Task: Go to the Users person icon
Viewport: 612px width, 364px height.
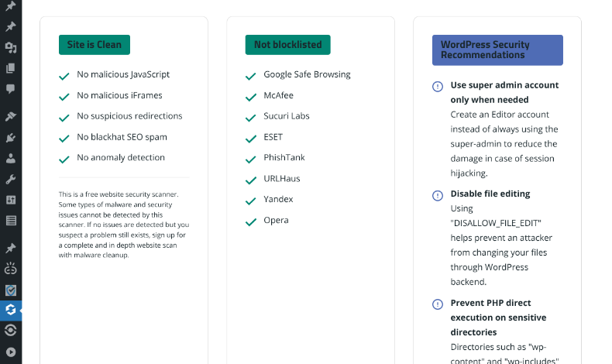Action: tap(11, 159)
